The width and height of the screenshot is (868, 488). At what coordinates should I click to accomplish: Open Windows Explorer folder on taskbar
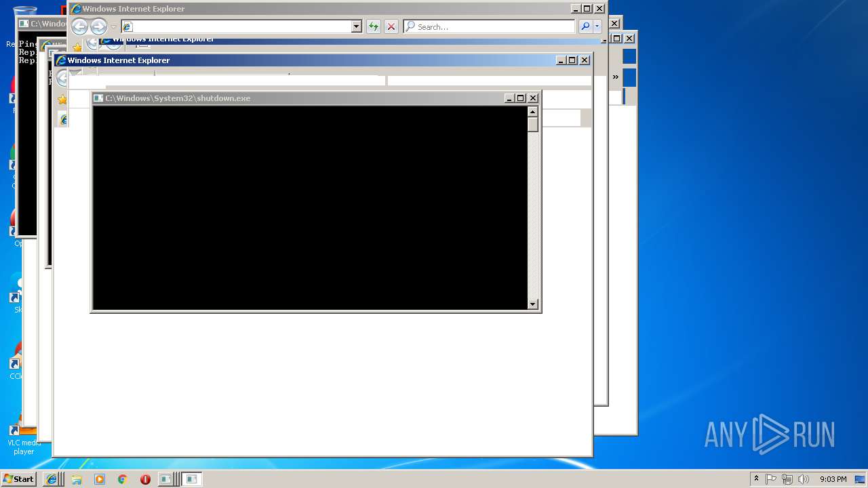76,479
